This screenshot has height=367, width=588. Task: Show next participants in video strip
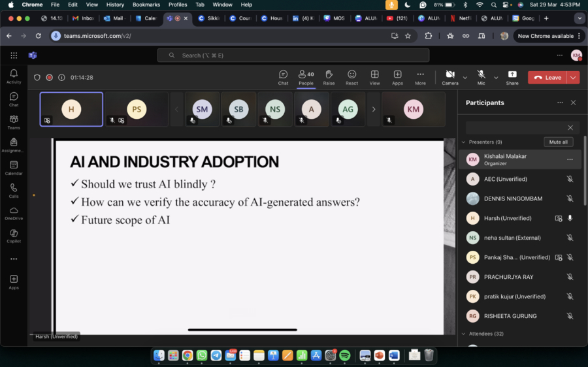374,110
